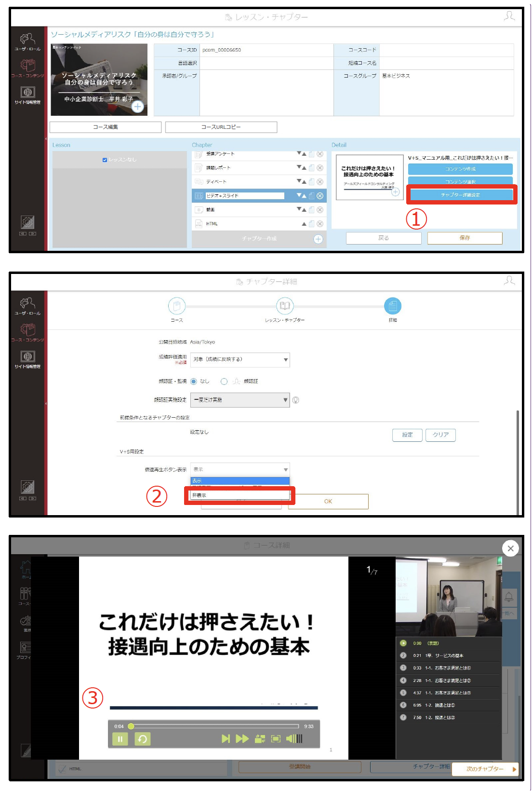Select the HTML chapter row

point(259,224)
